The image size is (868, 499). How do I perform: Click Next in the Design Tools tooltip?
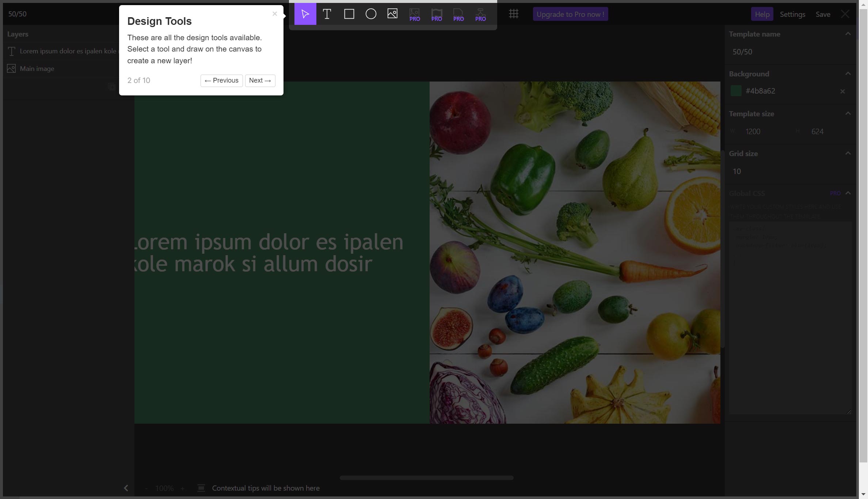pos(260,80)
